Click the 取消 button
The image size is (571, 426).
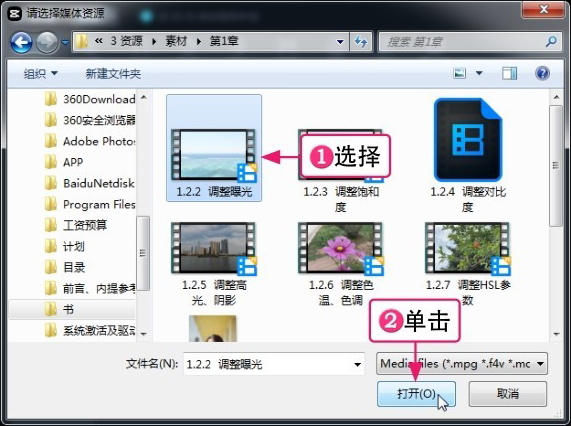click(508, 394)
